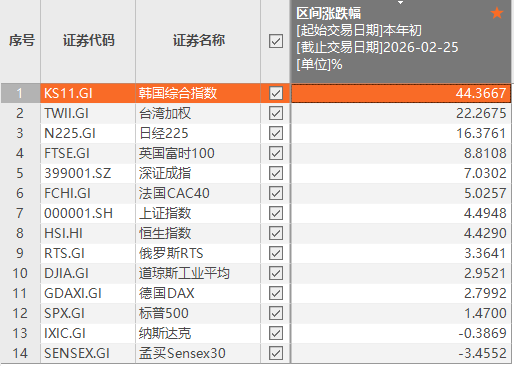Sort by the 序号 column header
The image size is (514, 366).
tap(22, 41)
